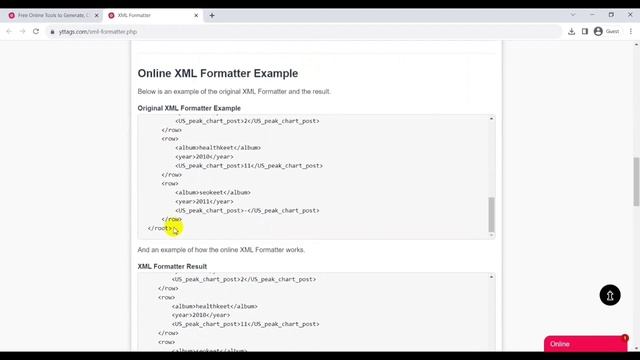Click Original XML box scrollbar thumb
640x360 pixels.
[491, 215]
